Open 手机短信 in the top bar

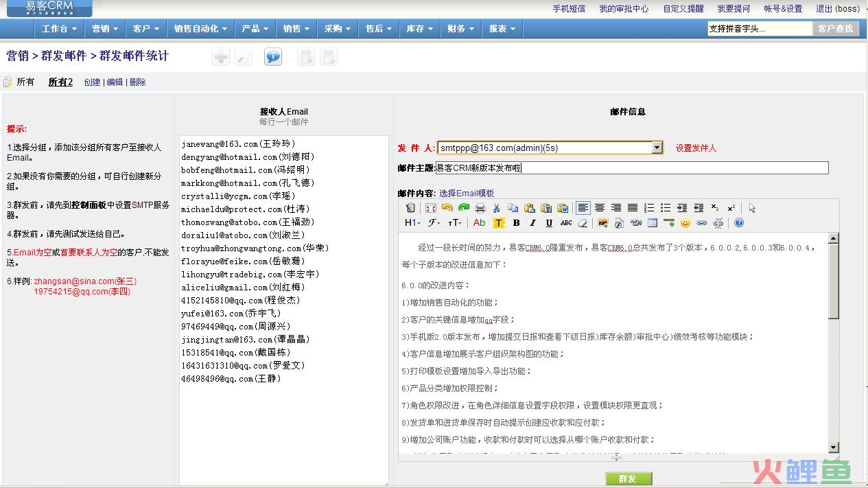pyautogui.click(x=569, y=9)
